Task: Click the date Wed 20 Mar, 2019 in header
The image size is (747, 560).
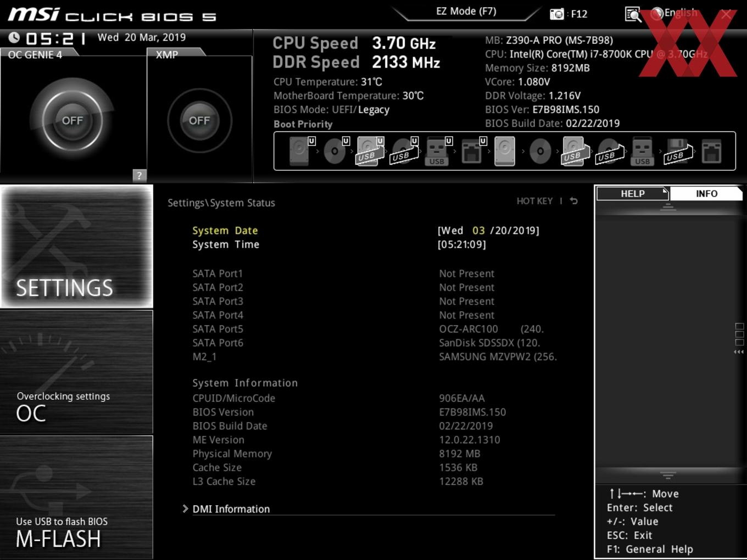Action: click(142, 37)
